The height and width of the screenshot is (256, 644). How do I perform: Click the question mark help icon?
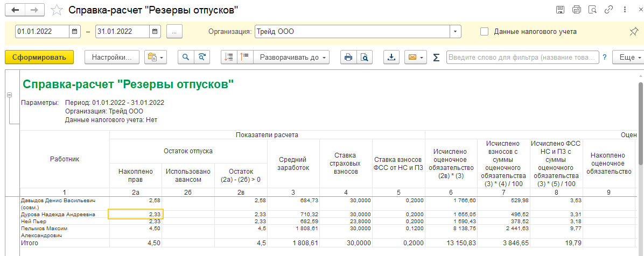[x=605, y=58]
